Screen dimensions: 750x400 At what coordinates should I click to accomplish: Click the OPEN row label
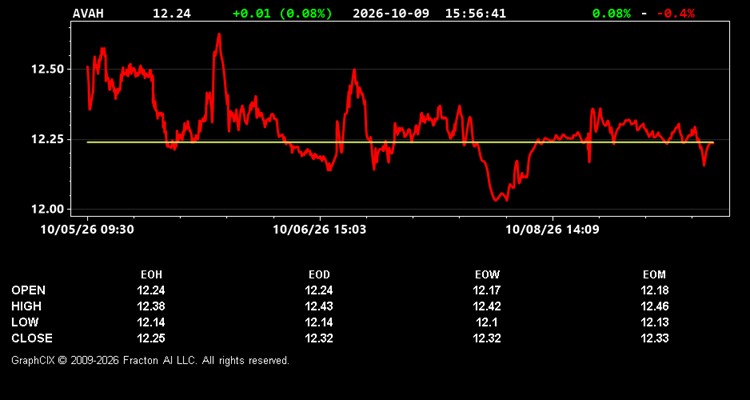pyautogui.click(x=28, y=290)
